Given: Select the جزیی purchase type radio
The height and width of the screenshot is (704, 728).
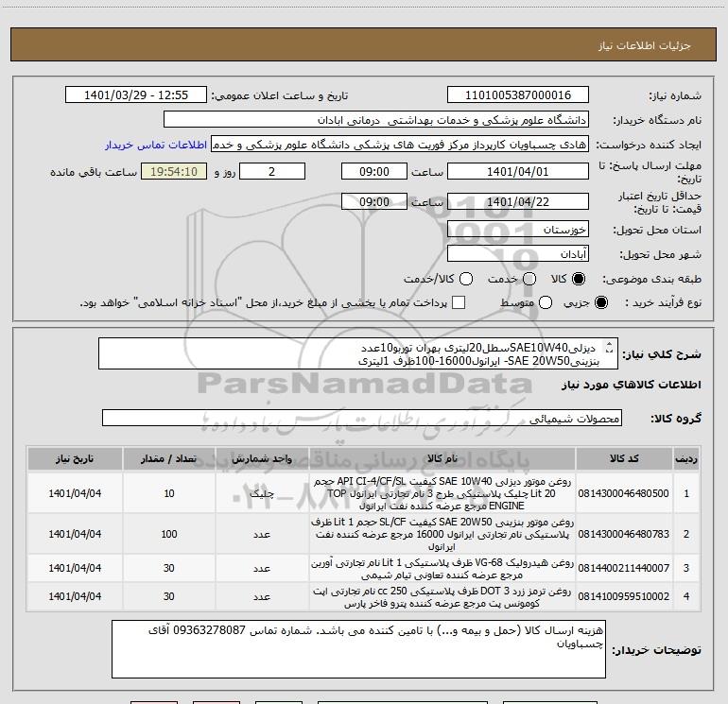Looking at the screenshot, I should [601, 302].
